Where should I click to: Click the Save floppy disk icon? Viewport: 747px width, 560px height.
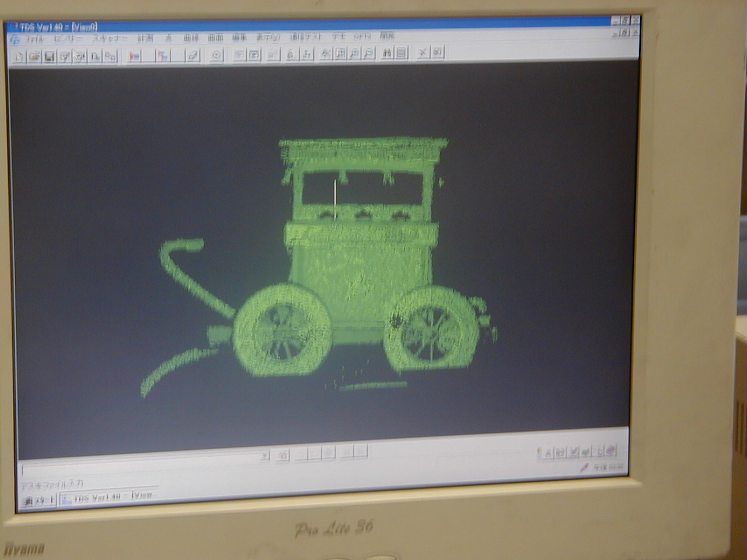[50, 56]
